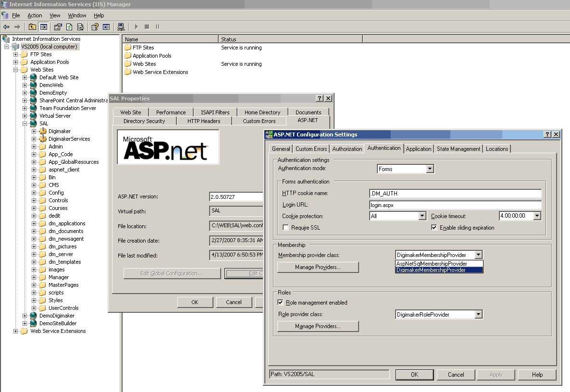Open Properties via the toolbar icon
Viewport: 570px width, 392px height.
click(x=58, y=27)
